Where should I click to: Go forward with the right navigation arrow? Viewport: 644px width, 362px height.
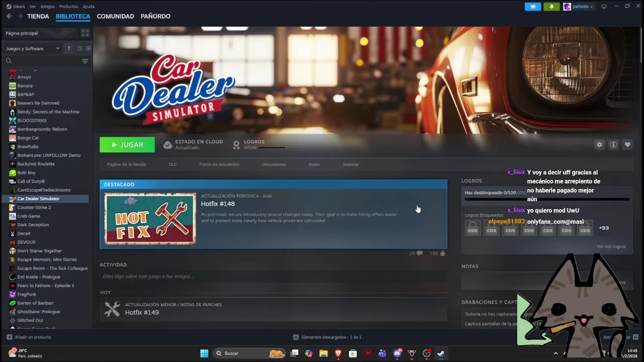coord(20,16)
